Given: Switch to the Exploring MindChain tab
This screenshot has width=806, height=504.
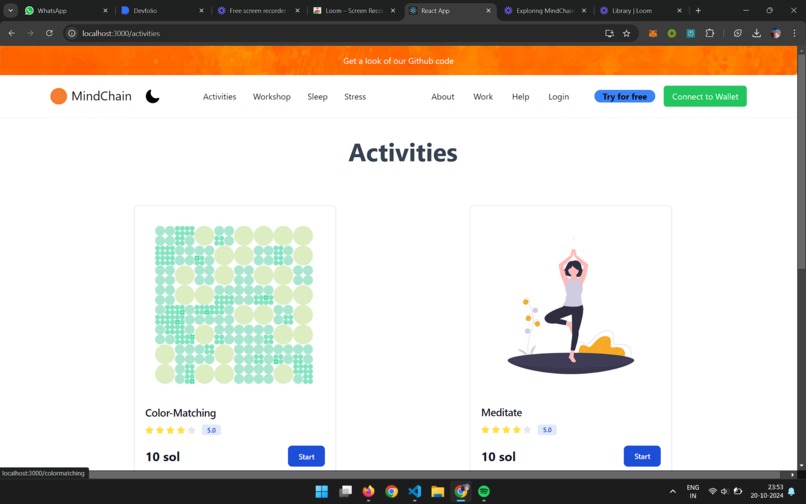Looking at the screenshot, I should coord(544,10).
